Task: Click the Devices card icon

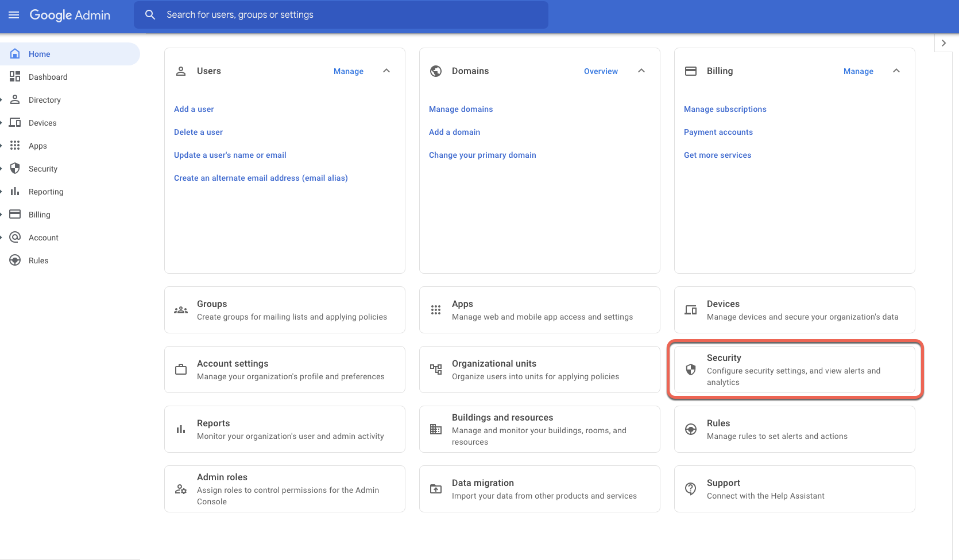Action: pos(691,310)
